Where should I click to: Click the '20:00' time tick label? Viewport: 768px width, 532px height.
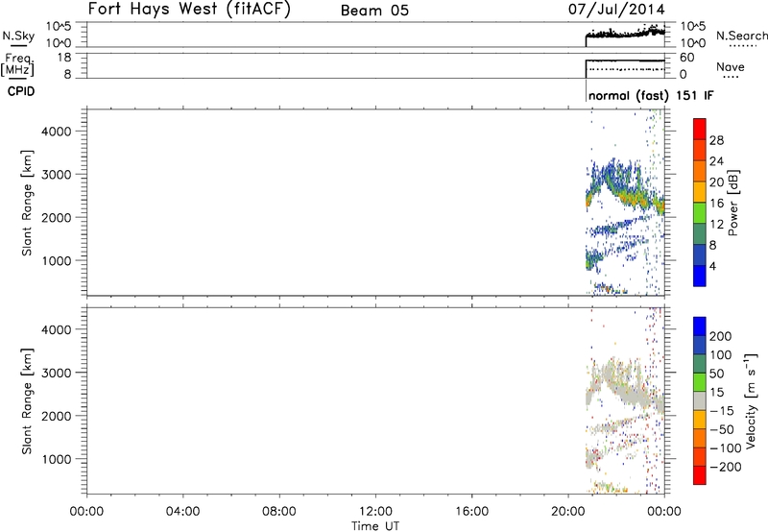point(568,512)
